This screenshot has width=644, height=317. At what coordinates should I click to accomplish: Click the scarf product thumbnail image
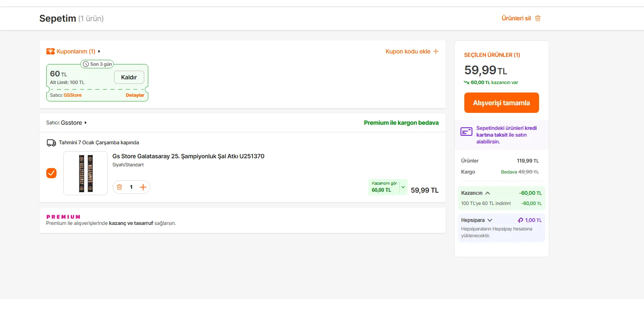[85, 173]
